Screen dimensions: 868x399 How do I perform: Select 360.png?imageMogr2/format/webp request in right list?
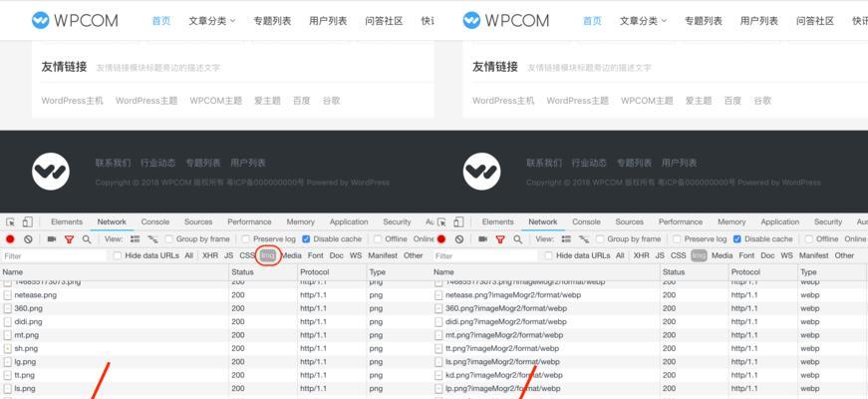tap(650, 308)
